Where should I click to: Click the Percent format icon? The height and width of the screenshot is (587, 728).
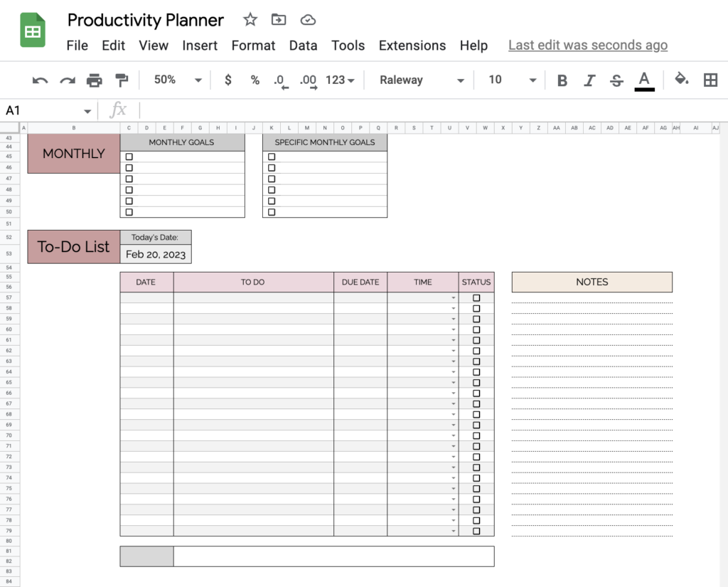[x=255, y=80]
